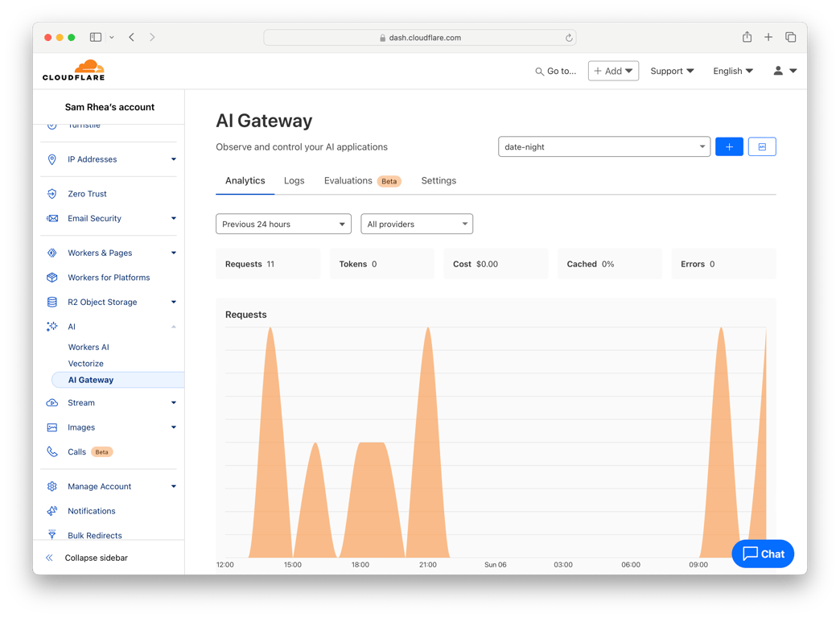840x618 pixels.
Task: Expand the IP Addresses section
Action: [172, 159]
